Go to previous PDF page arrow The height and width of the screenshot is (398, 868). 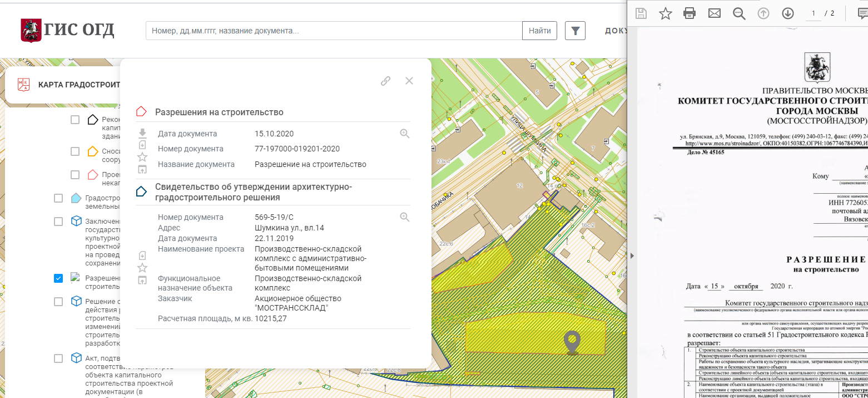coord(763,13)
